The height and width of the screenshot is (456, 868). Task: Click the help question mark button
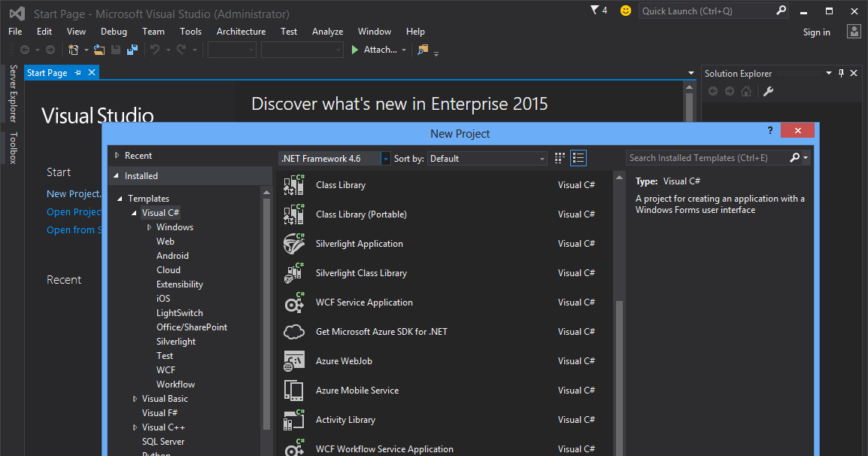[769, 129]
